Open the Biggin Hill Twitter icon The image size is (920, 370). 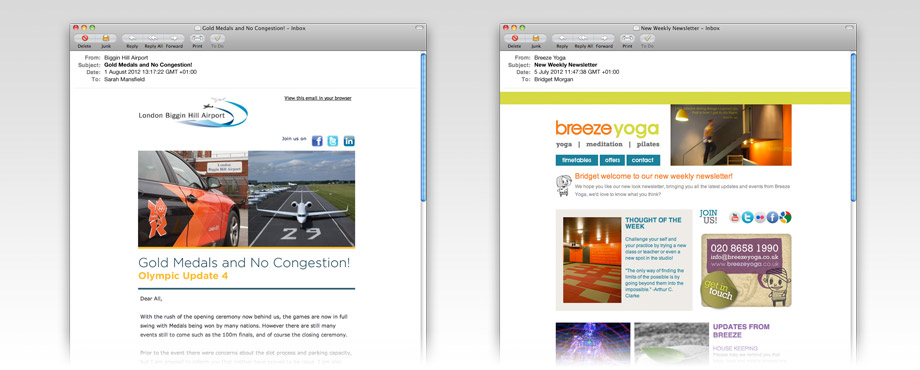click(333, 141)
